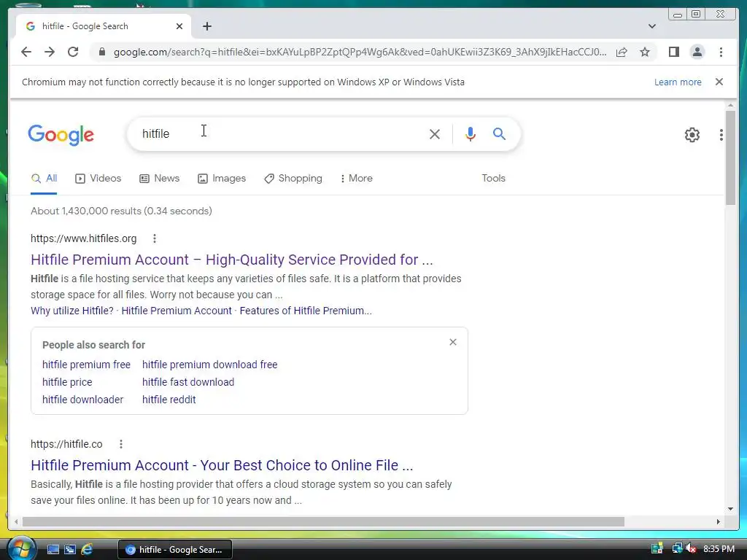Search for hitfile premium free

86,365
